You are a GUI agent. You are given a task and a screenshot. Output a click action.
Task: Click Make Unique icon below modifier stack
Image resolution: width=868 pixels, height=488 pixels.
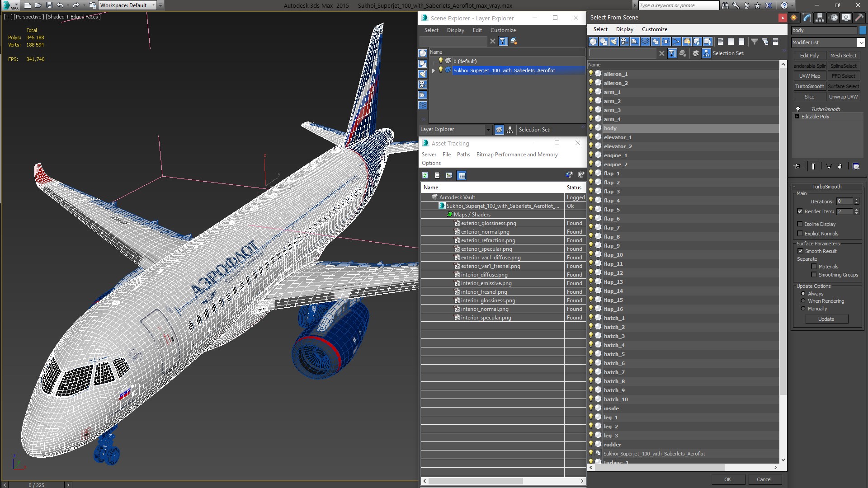829,166
